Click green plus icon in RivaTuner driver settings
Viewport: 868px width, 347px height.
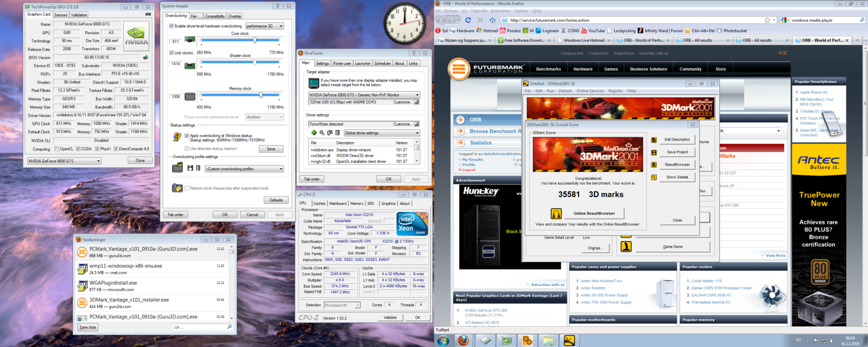(314, 133)
